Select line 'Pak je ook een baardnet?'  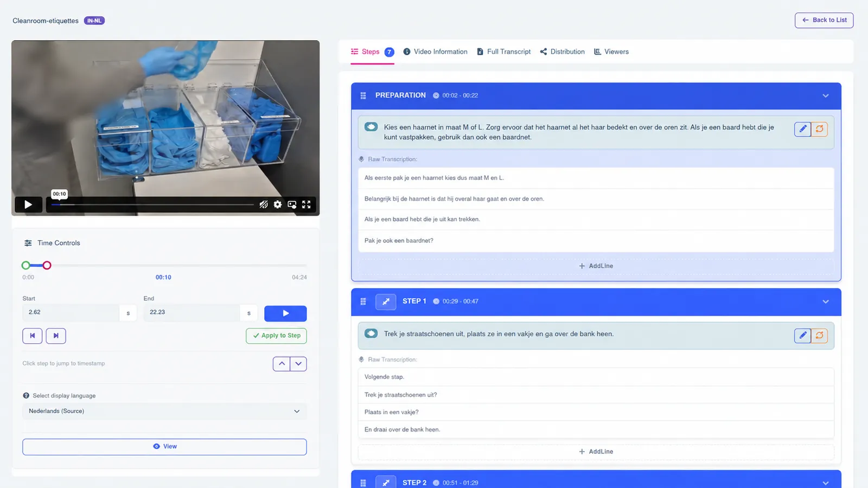596,241
